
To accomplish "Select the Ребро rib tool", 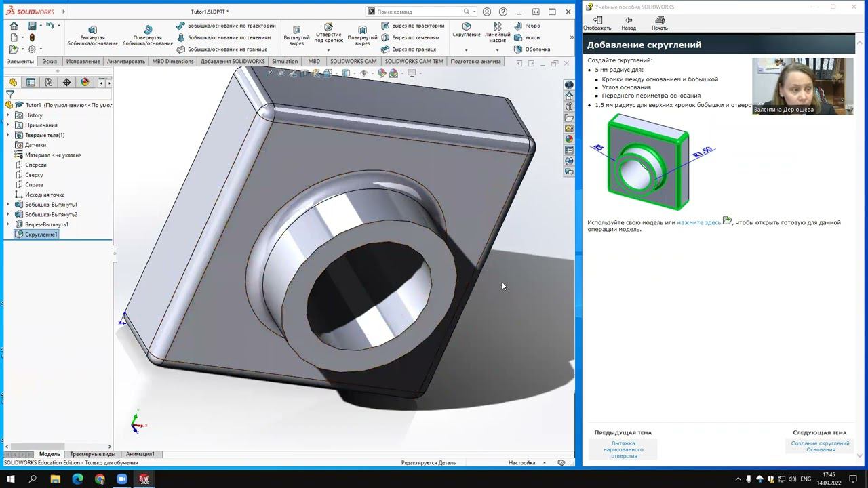I will click(527, 26).
